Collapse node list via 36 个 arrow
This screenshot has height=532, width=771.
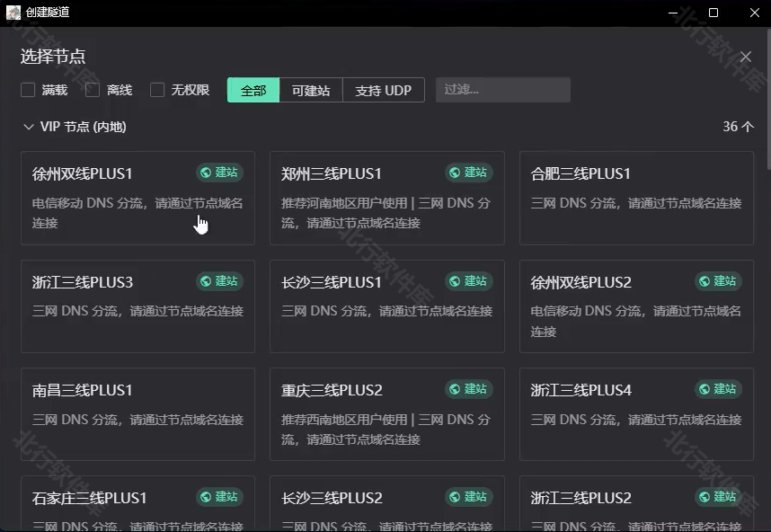[x=739, y=127]
